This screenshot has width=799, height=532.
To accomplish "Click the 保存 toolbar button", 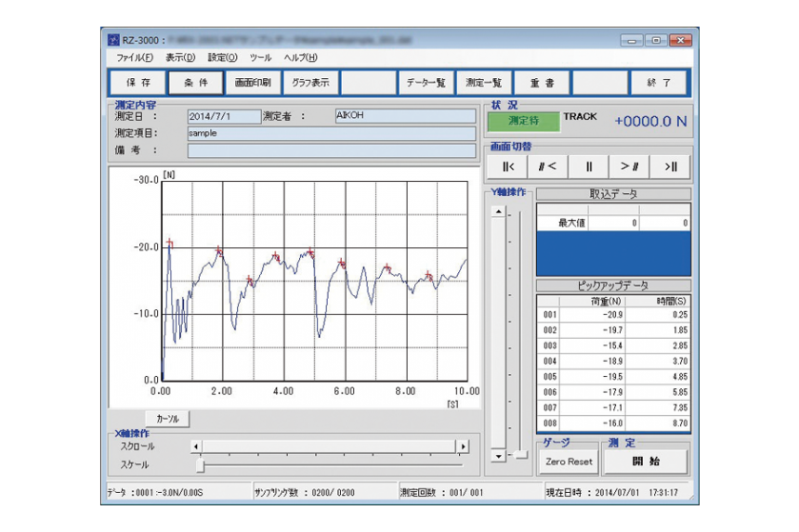I will (x=138, y=83).
